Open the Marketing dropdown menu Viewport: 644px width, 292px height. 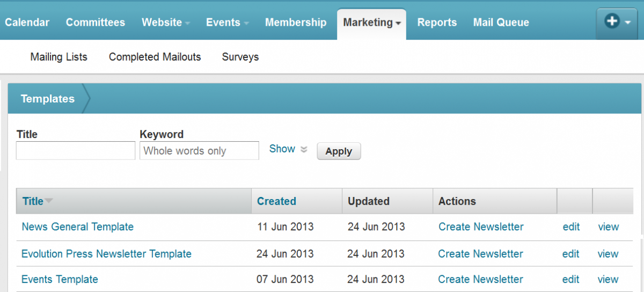[371, 23]
